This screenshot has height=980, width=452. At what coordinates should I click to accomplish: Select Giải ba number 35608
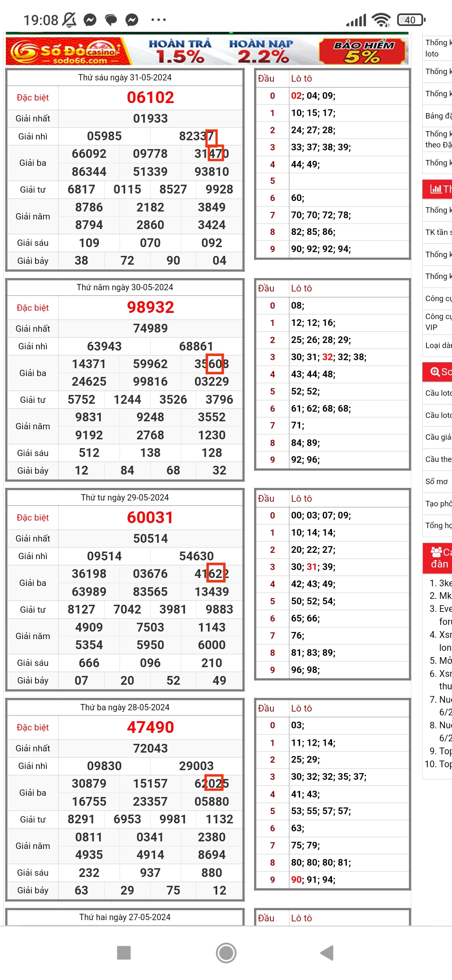point(212,364)
